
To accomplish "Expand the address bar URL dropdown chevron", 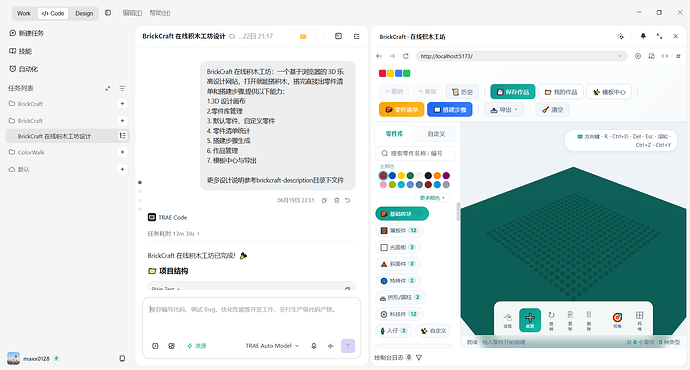I will click(620, 56).
